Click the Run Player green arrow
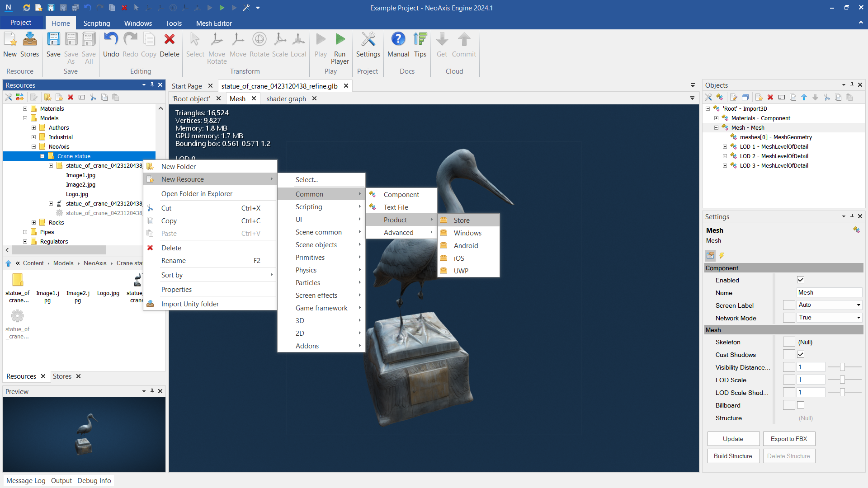 point(340,40)
